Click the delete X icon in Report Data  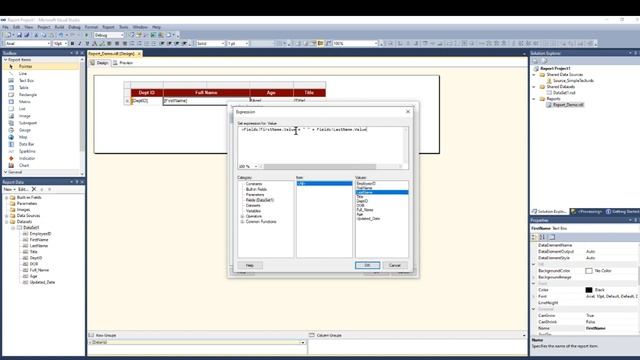click(x=34, y=189)
